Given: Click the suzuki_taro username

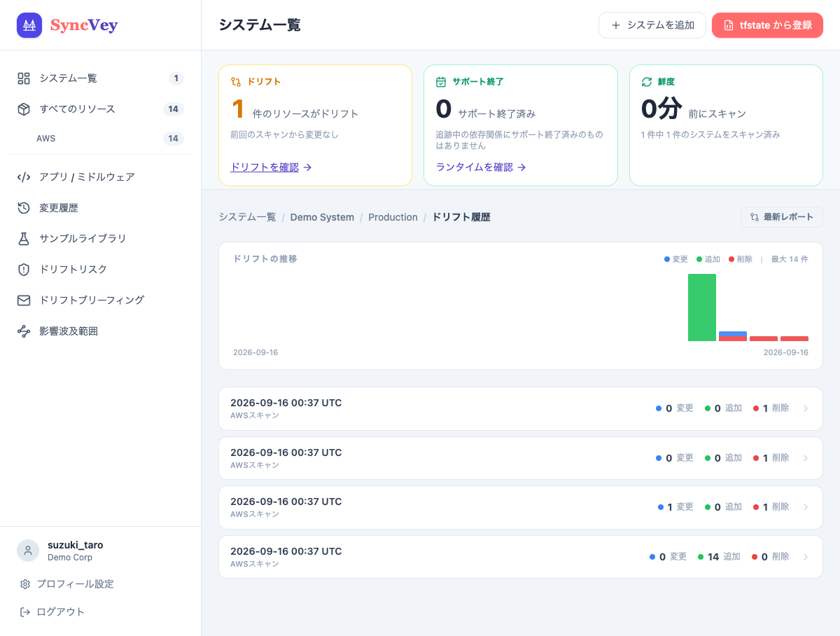Looking at the screenshot, I should tap(76, 545).
